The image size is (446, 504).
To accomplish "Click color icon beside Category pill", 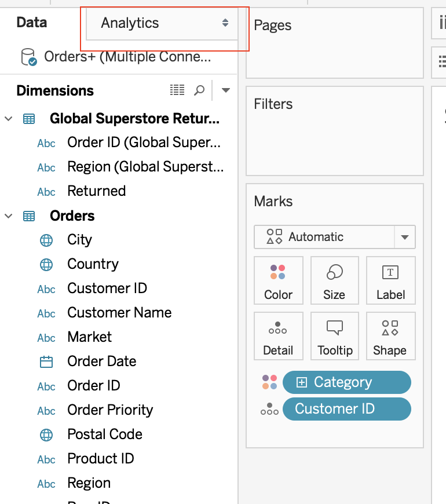I will [x=269, y=382].
